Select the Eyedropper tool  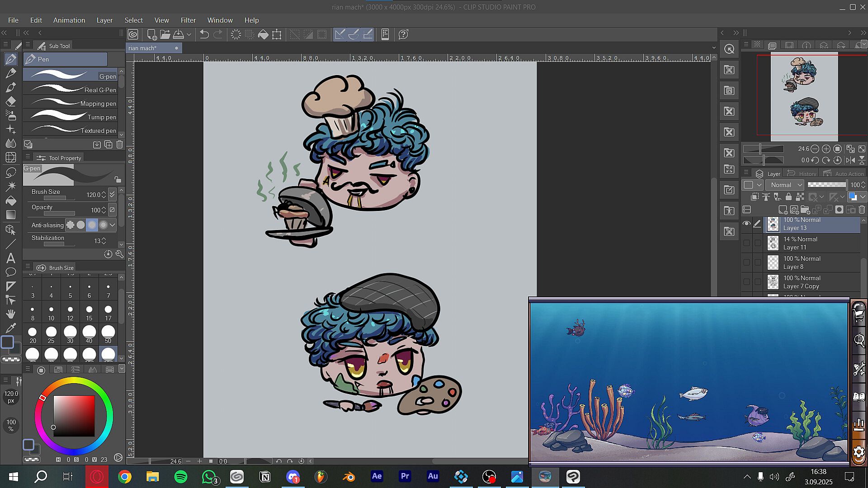(11, 328)
